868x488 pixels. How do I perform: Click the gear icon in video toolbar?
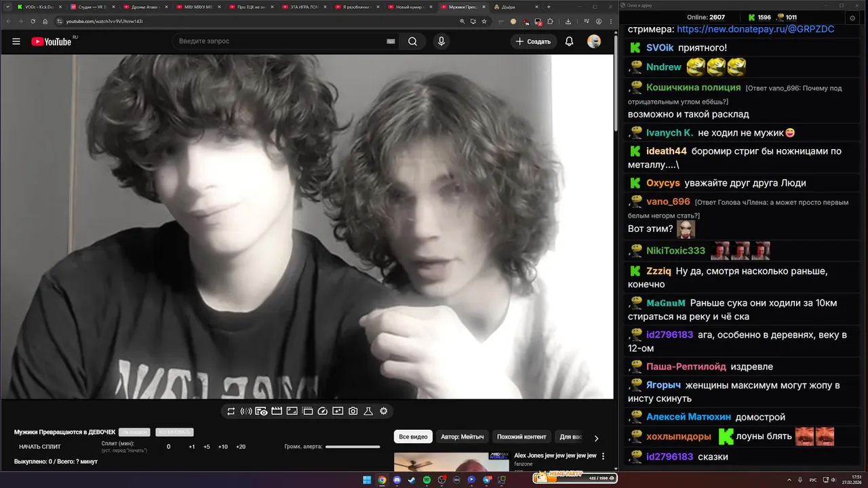coord(384,411)
